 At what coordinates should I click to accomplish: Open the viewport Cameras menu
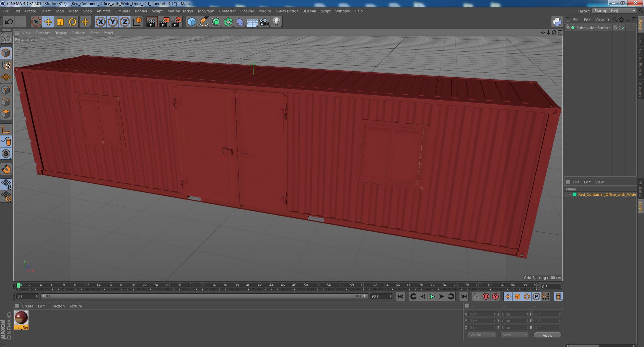(42, 33)
